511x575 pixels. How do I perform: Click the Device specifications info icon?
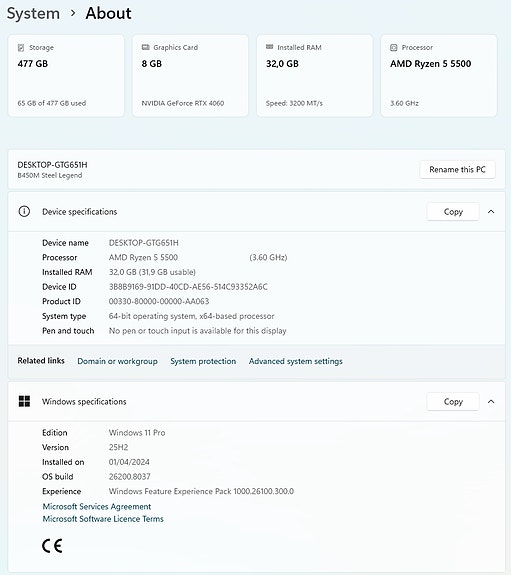[24, 212]
